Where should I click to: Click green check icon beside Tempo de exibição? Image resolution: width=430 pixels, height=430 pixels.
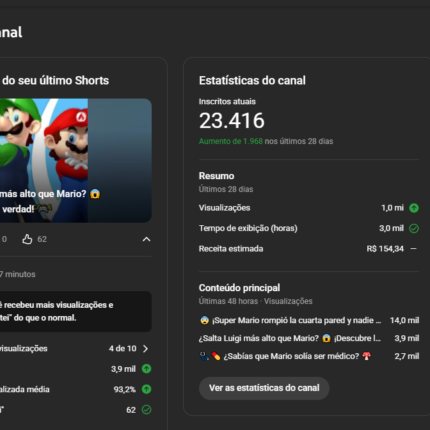(414, 228)
